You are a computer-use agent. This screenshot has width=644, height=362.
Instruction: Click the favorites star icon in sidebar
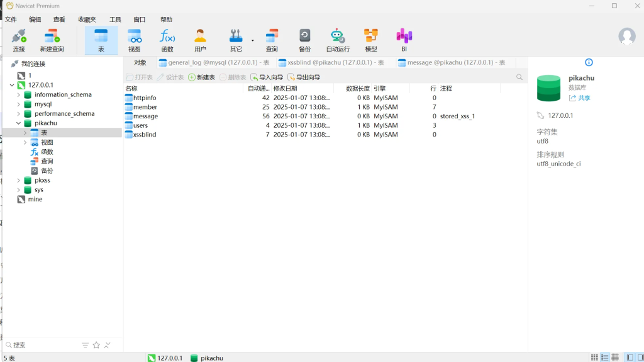(96, 345)
